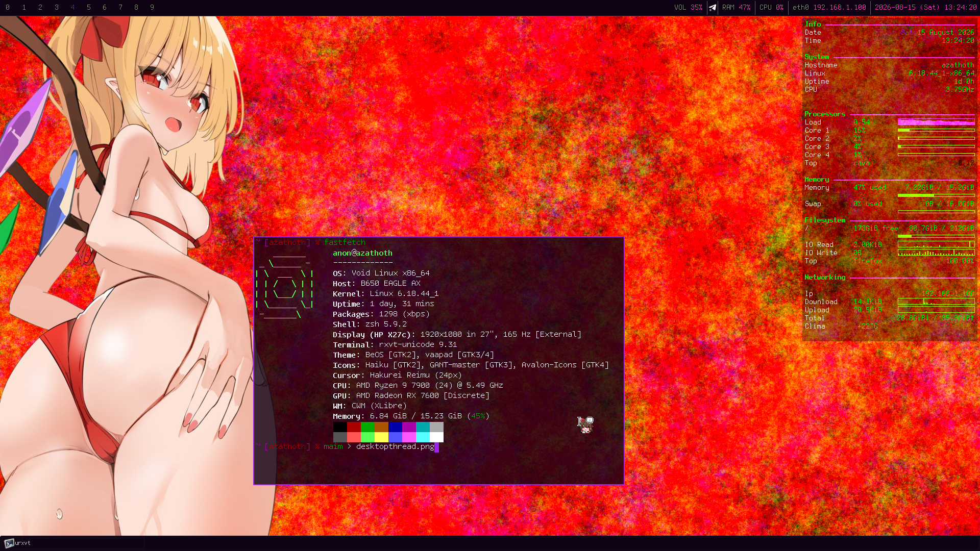Click the RAM 47% indicator in the top bar
This screenshot has width=980, height=551.
click(736, 8)
